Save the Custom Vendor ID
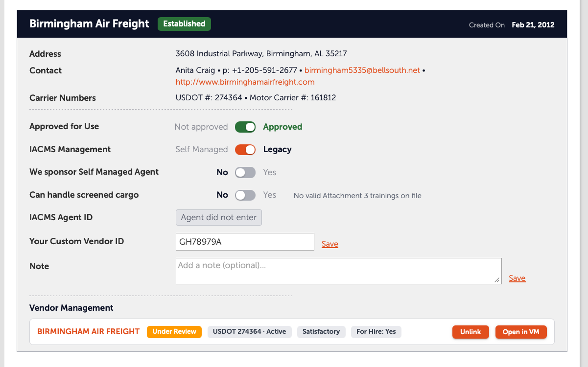Screen dimensions: 588x367 (330, 244)
